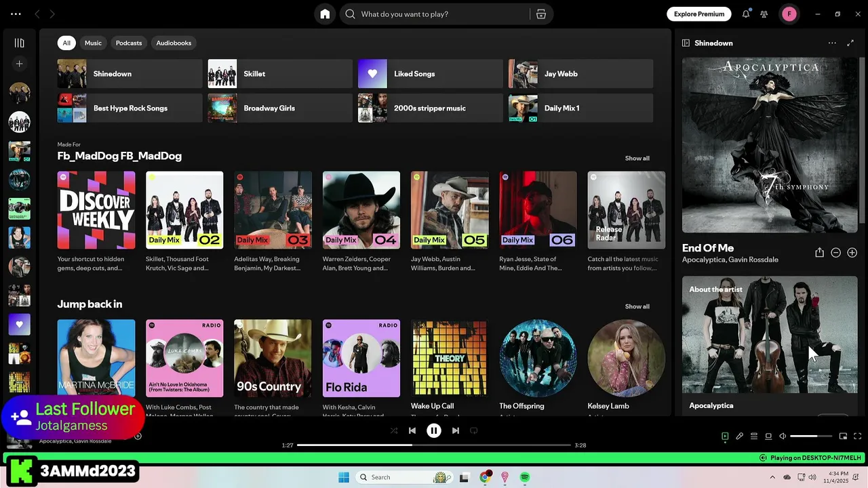The height and width of the screenshot is (488, 868).
Task: Toggle the lyrics microphone button
Action: (740, 436)
